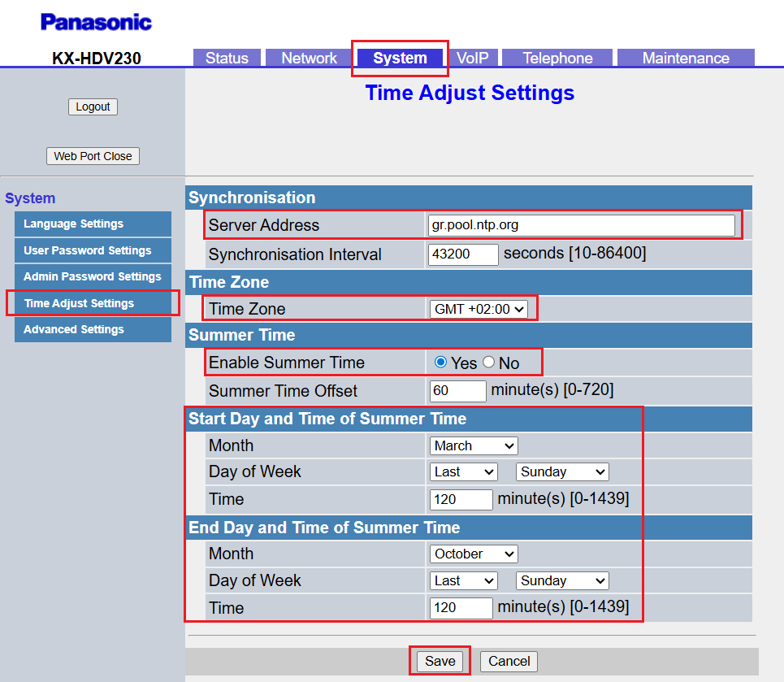
Task: Click the Web Port Close button
Action: pos(93,156)
